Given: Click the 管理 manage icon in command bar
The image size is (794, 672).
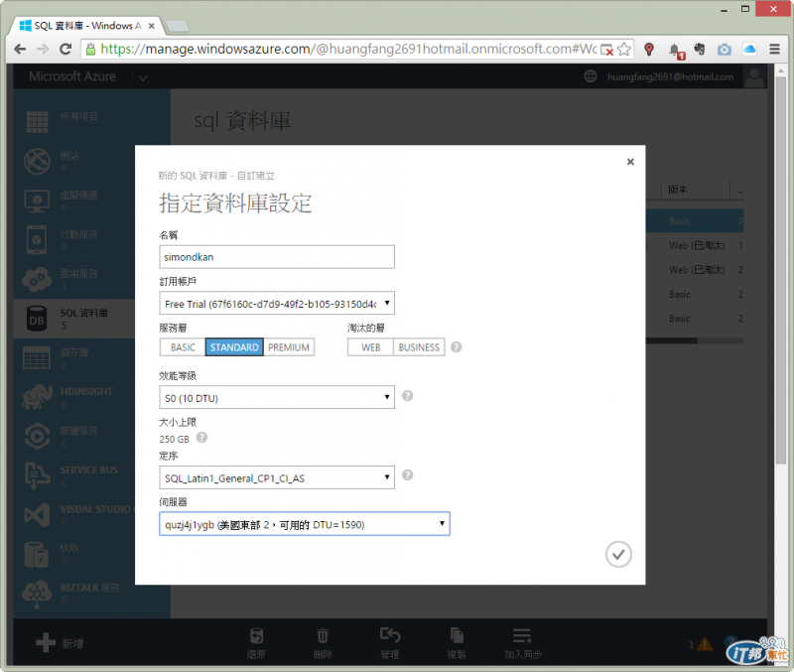Looking at the screenshot, I should 390,634.
